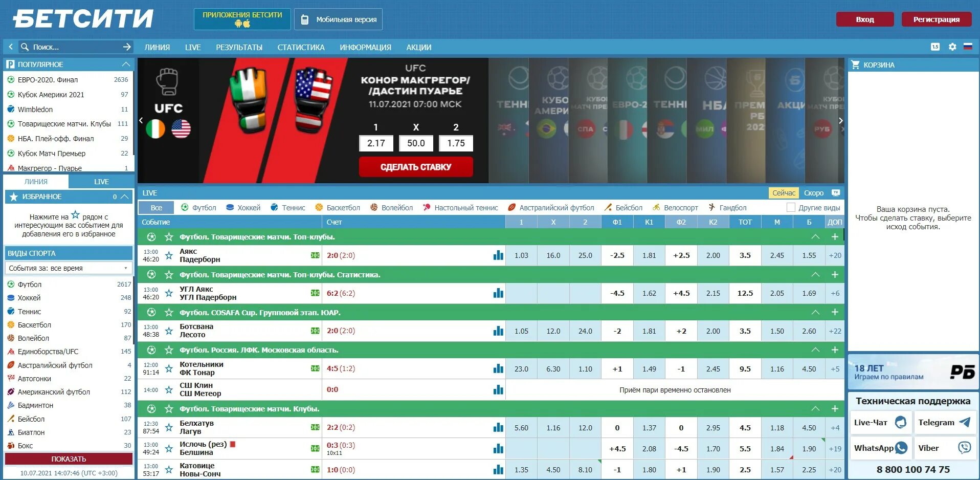980x480 pixels.
Task: Show +22 more markets for Ботсвана – Лесото
Action: coord(835,331)
